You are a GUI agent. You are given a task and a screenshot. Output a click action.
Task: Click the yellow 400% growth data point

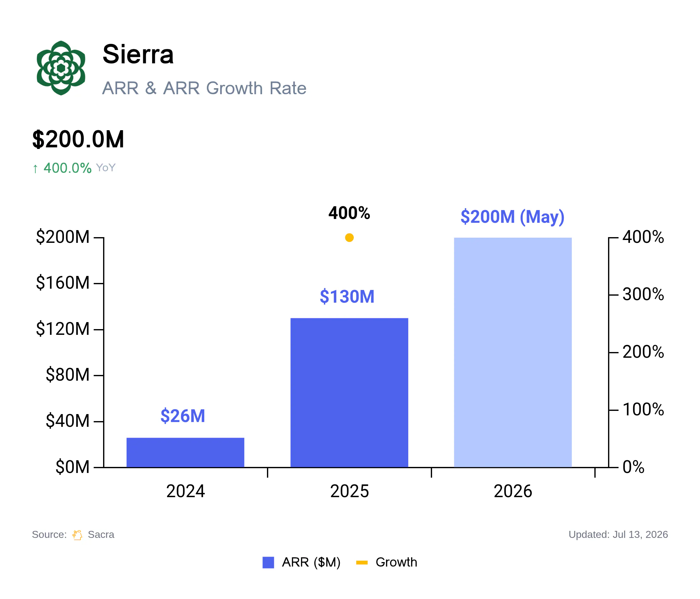point(349,238)
